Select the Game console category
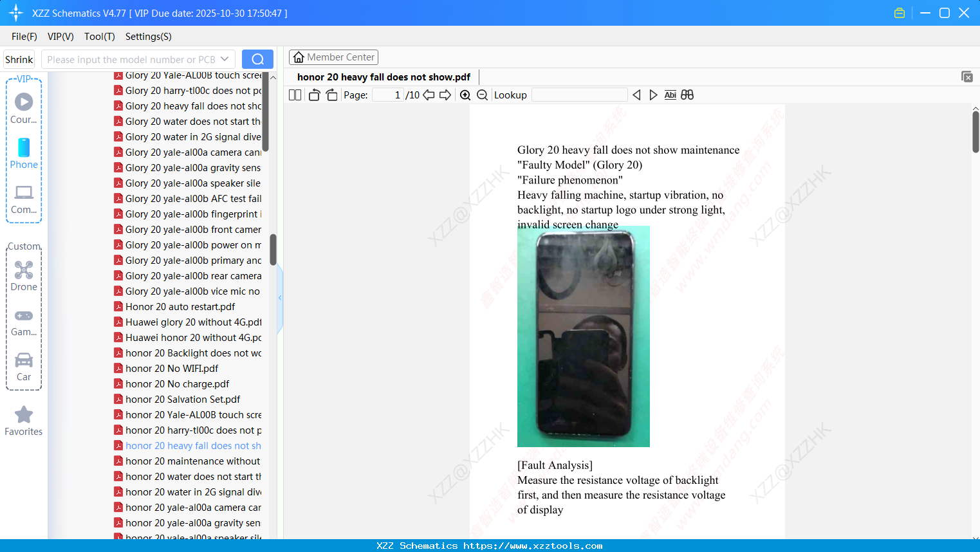 click(x=24, y=322)
